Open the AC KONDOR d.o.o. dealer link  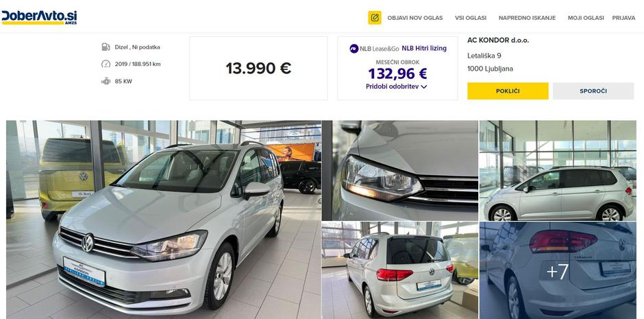point(498,40)
